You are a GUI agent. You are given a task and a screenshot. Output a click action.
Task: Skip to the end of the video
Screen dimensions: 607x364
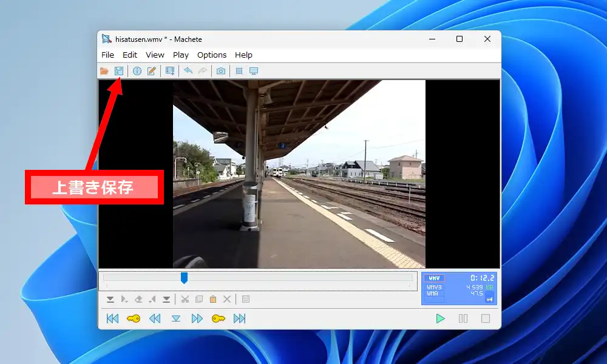click(x=240, y=318)
